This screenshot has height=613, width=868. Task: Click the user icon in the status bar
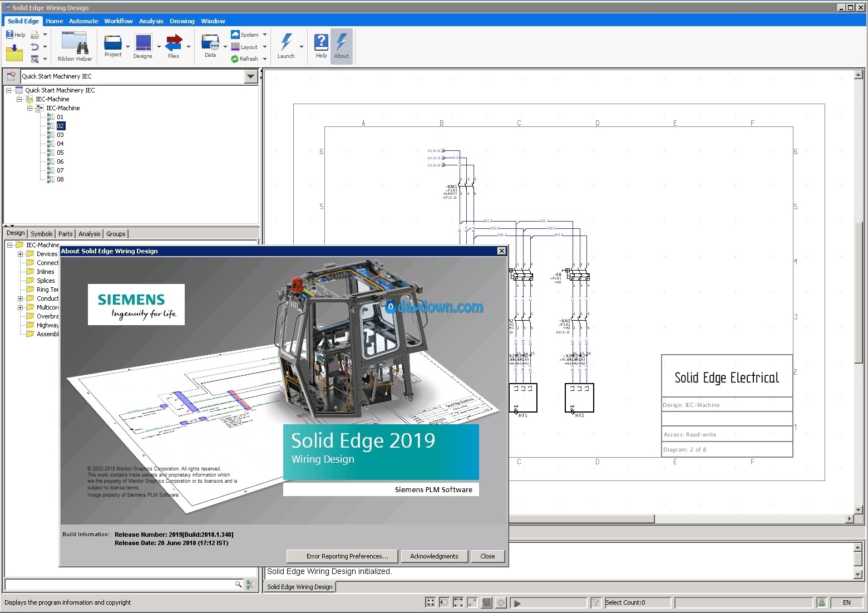click(821, 602)
